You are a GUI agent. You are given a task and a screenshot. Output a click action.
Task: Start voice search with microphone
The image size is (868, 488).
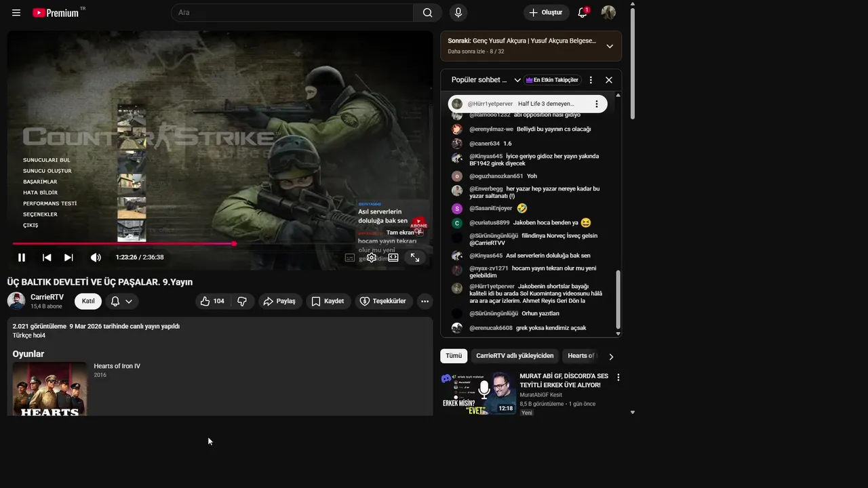pos(458,13)
